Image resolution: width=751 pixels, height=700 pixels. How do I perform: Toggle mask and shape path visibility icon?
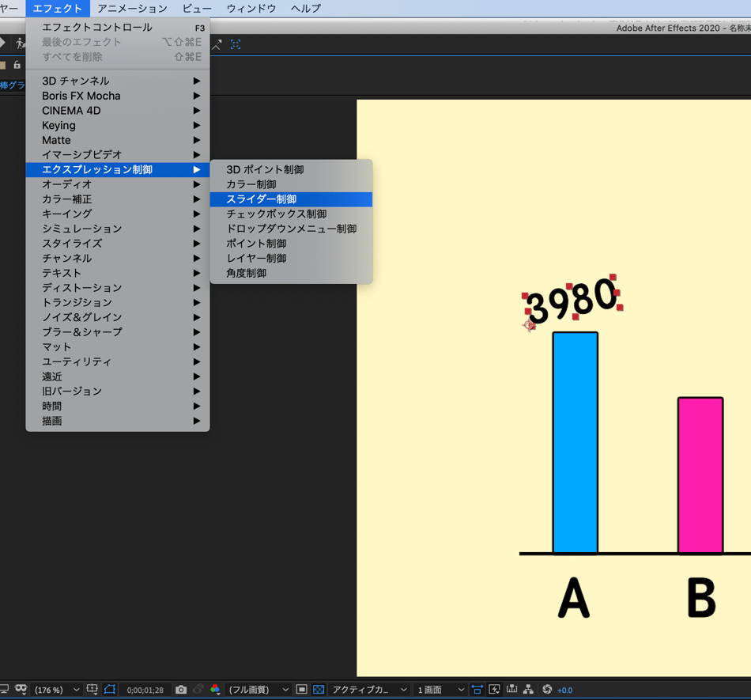[110, 690]
